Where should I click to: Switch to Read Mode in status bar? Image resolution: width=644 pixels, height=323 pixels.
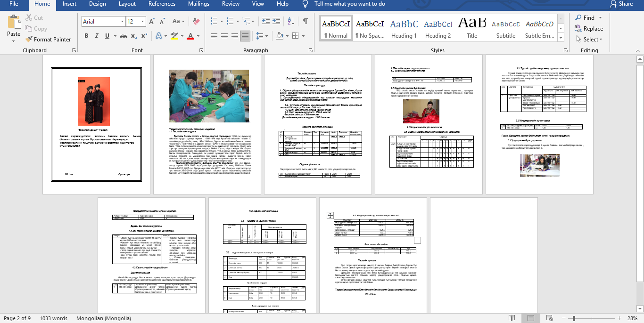[511, 318]
